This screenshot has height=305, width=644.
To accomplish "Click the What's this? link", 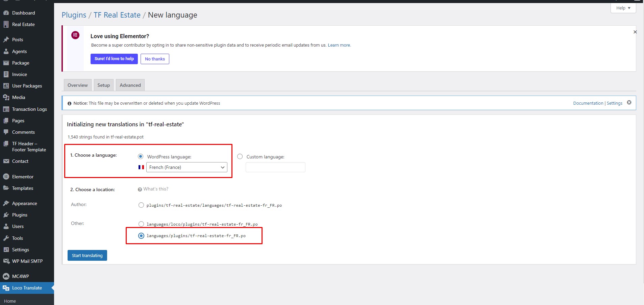I will (156, 189).
